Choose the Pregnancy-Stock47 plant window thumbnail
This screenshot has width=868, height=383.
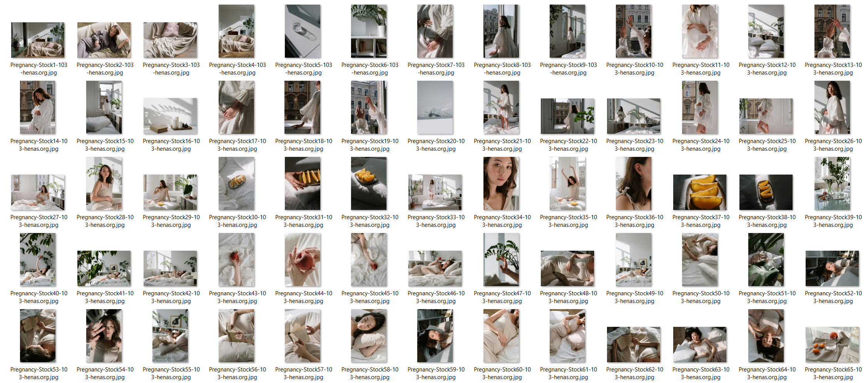501,260
